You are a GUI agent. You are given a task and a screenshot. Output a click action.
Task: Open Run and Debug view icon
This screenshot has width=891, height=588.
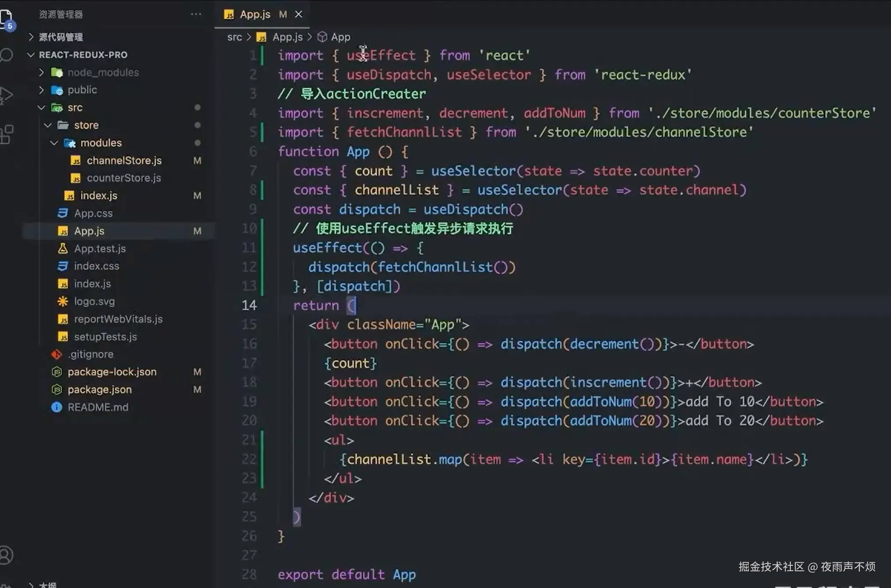(6, 94)
